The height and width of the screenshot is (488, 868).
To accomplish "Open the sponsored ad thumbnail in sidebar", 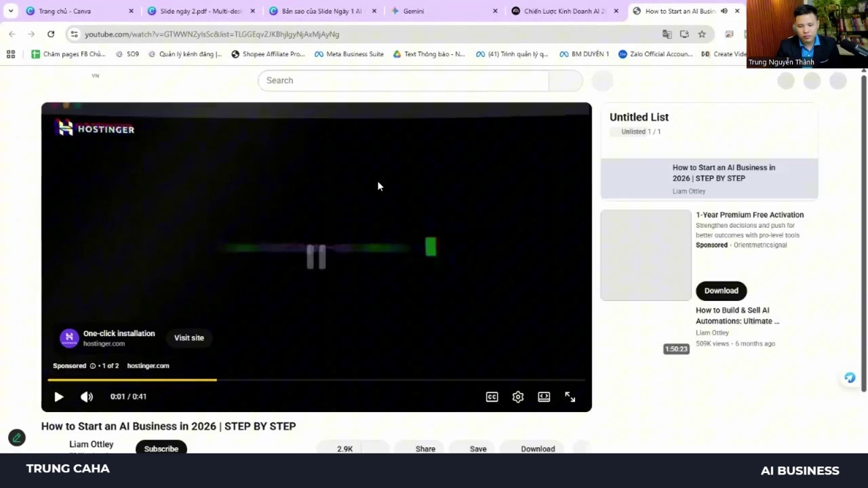I will coord(646,255).
